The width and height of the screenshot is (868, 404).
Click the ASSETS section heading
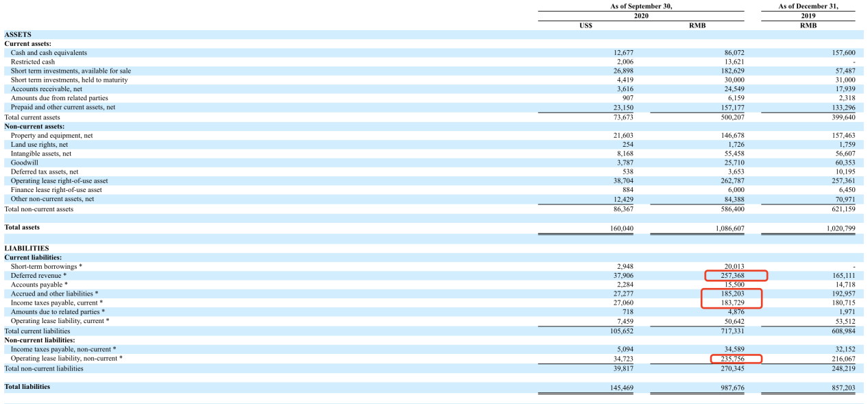(18, 34)
